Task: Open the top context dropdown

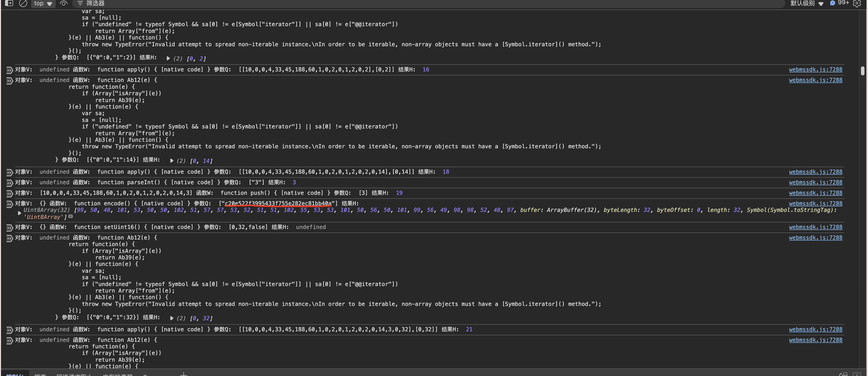Action: (43, 3)
